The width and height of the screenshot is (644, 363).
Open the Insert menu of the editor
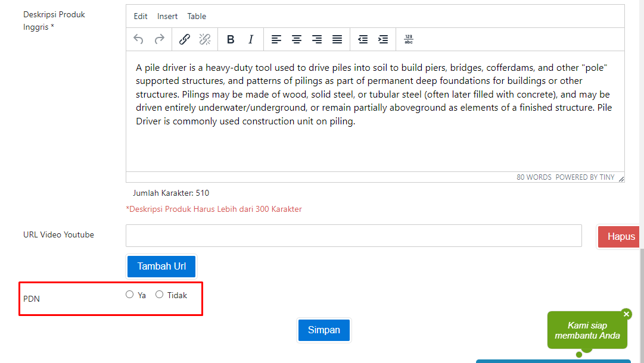(167, 17)
